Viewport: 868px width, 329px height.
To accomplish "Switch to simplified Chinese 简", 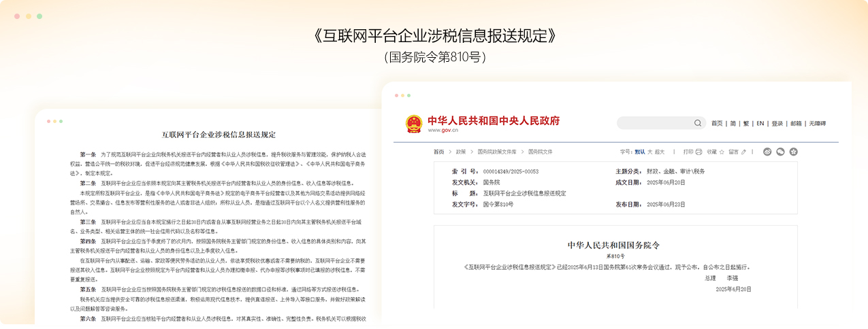I will pyautogui.click(x=733, y=124).
